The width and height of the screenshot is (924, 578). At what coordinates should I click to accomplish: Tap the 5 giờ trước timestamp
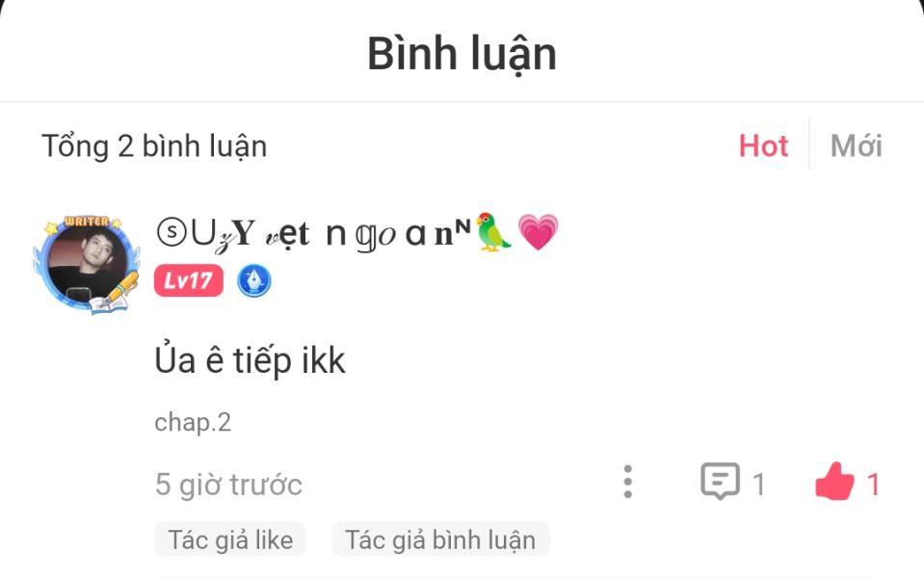(x=228, y=485)
